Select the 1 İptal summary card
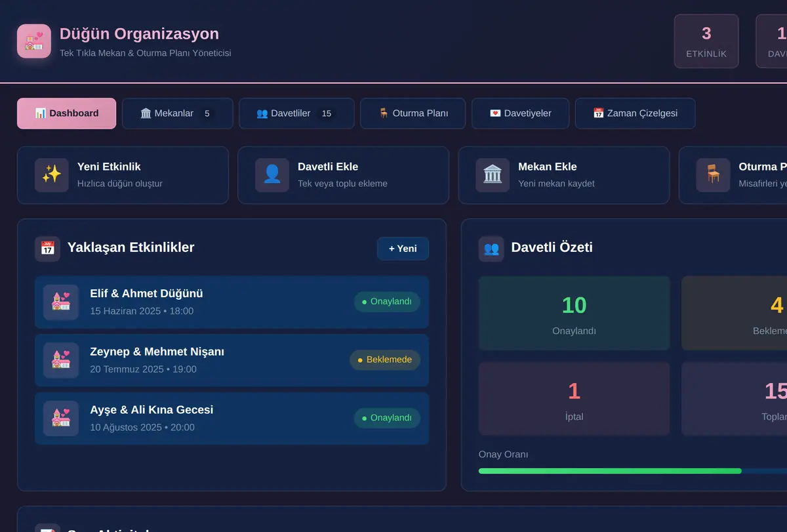Screen dimensions: 787x532 [575, 399]
